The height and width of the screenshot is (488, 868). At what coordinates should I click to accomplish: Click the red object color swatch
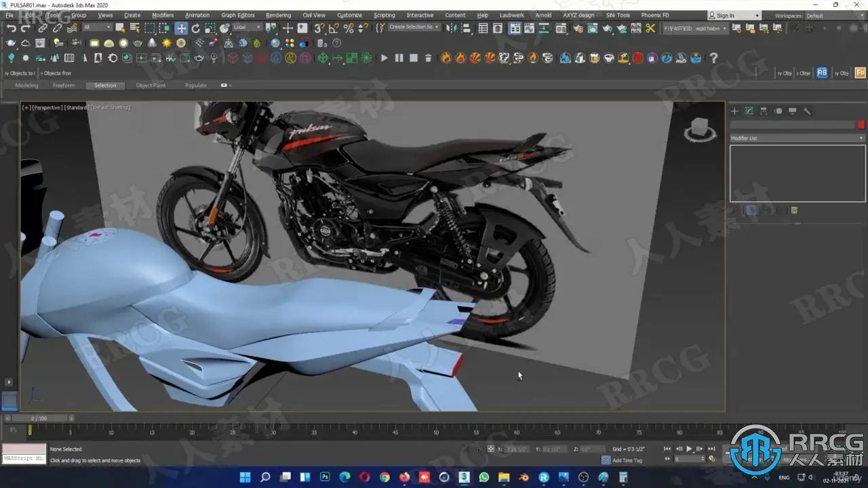click(x=861, y=125)
